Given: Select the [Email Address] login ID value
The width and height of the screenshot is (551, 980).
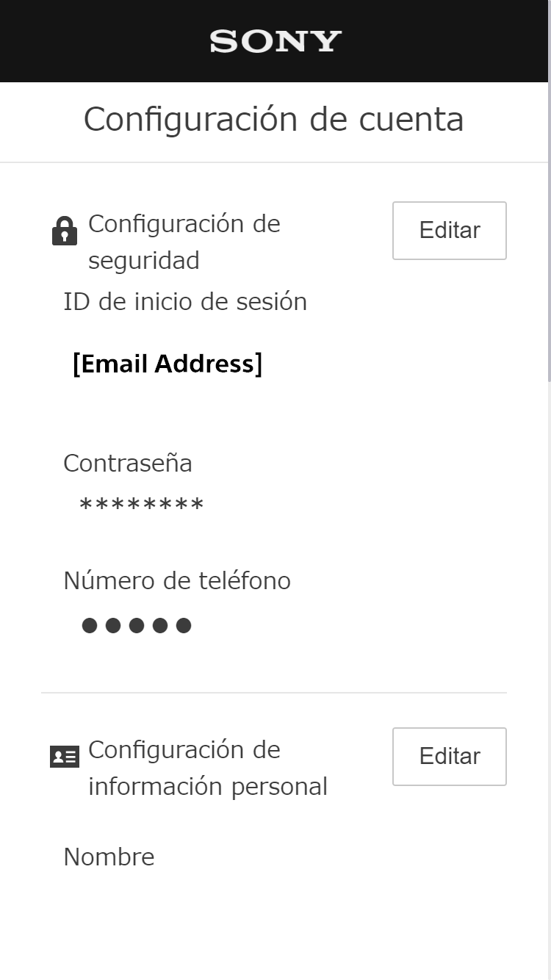Looking at the screenshot, I should coord(168,364).
